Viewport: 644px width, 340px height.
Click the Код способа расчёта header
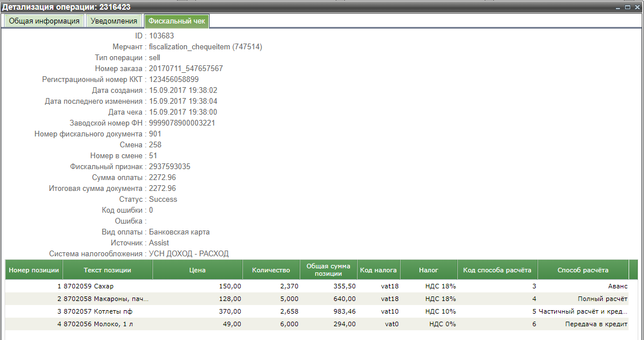[497, 270]
